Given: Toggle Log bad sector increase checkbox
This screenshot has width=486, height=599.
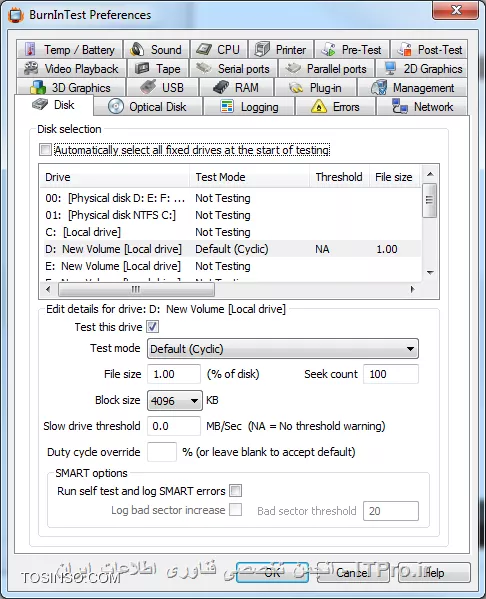Looking at the screenshot, I should click(236, 510).
